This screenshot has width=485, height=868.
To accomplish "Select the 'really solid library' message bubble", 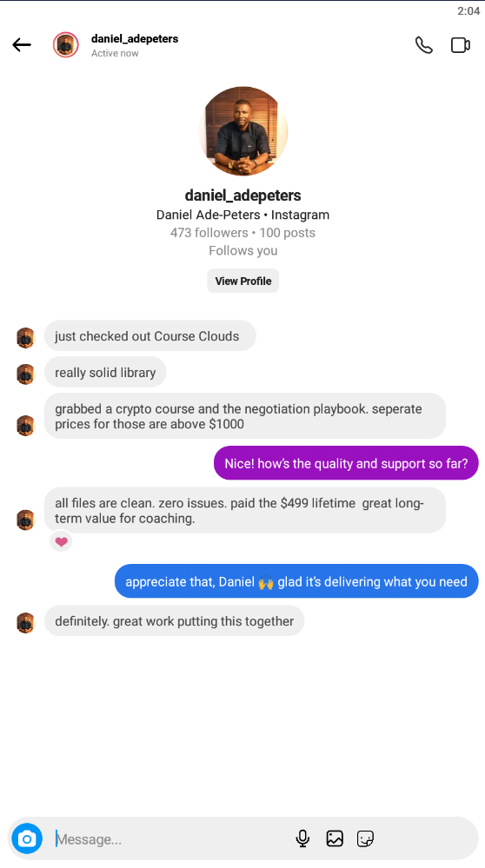I will click(105, 373).
